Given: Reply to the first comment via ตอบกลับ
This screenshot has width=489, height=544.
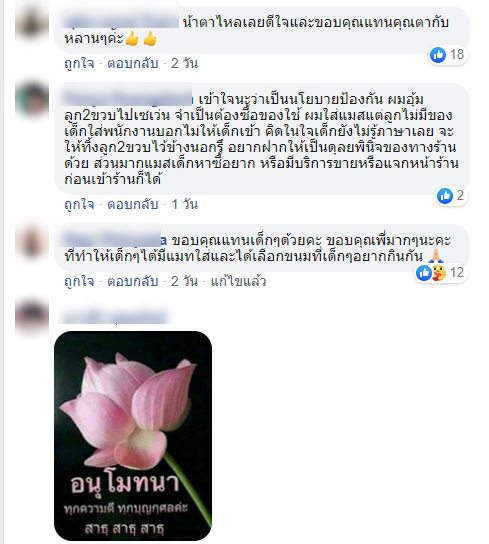Looking at the screenshot, I should point(133,63).
